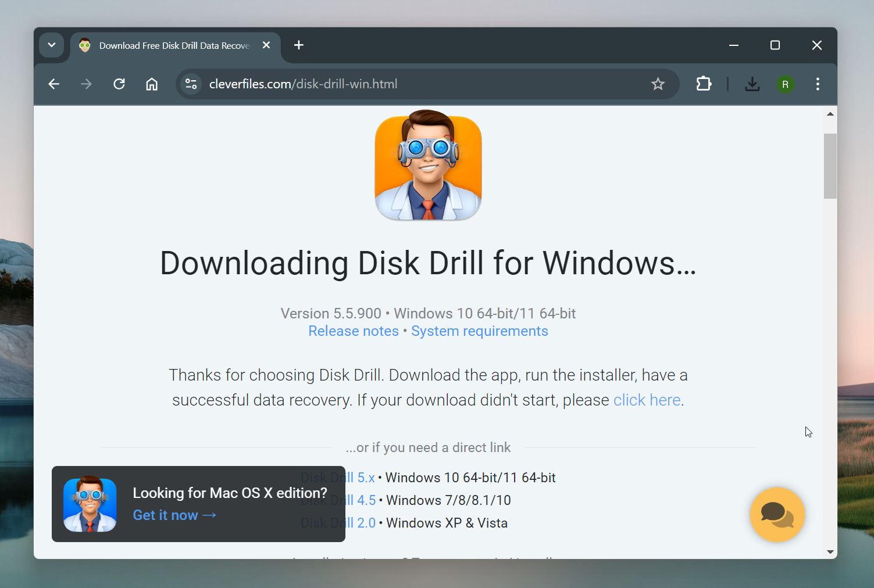
Task: Click the scrollbar down arrow
Action: pos(830,552)
